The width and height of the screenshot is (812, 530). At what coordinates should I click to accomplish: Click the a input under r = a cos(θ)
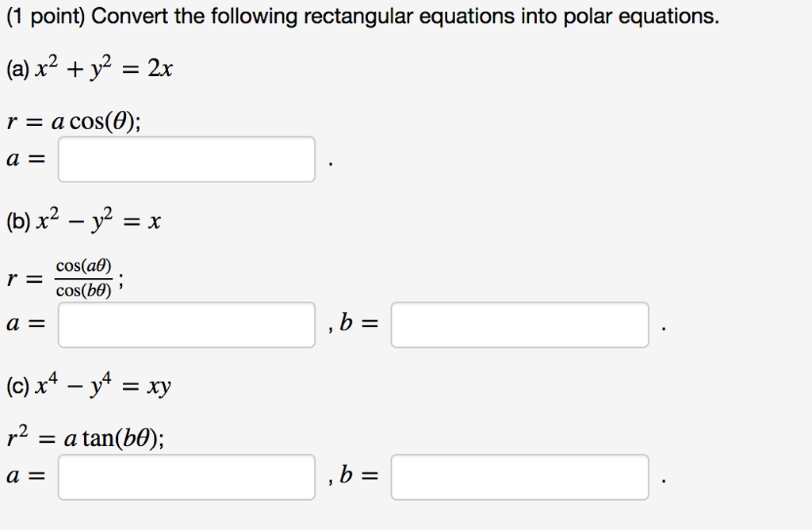pyautogui.click(x=186, y=159)
